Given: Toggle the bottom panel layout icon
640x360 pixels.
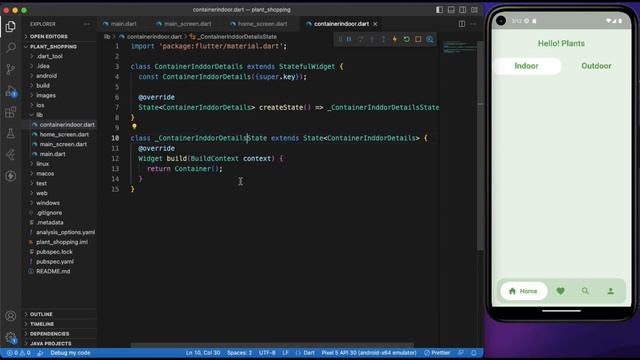Looking at the screenshot, I should coord(451,9).
